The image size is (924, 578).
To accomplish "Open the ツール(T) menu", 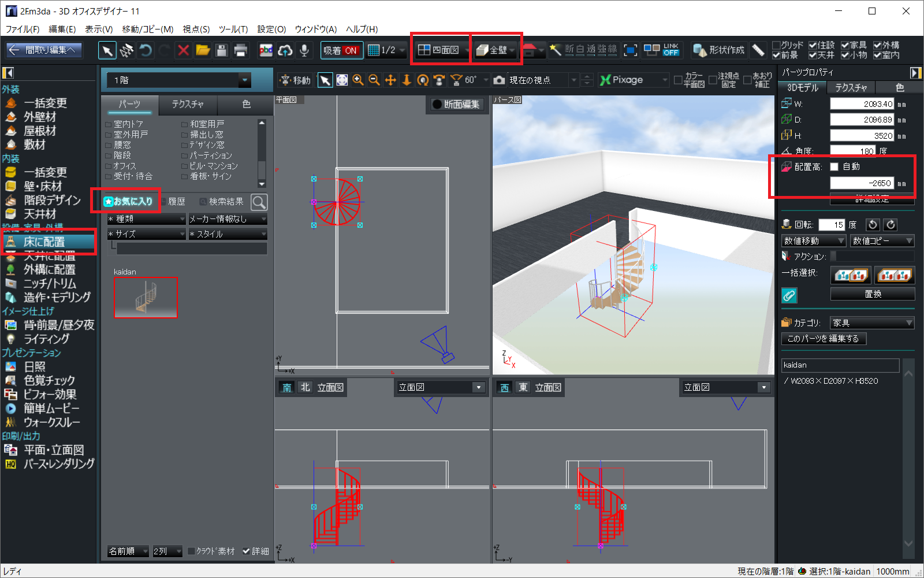I will pyautogui.click(x=233, y=29).
